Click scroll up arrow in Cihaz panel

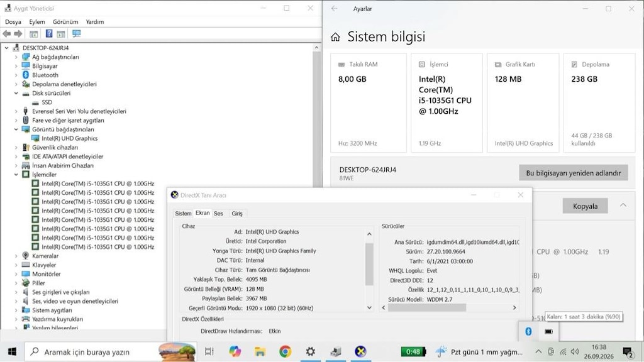[x=369, y=234]
